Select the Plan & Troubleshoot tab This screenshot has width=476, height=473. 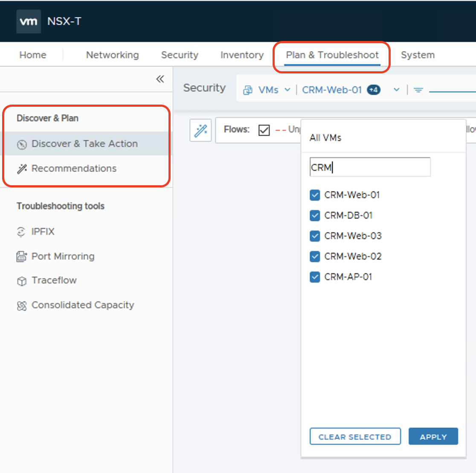(332, 55)
